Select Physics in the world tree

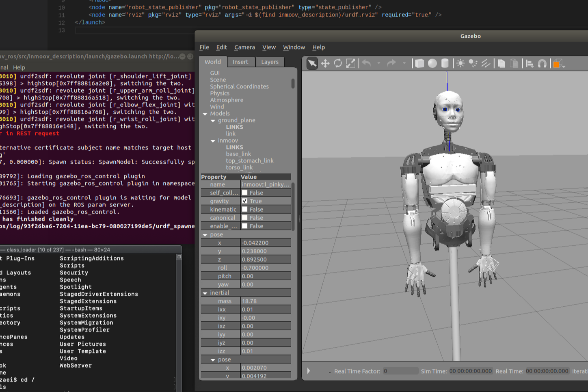pos(220,93)
